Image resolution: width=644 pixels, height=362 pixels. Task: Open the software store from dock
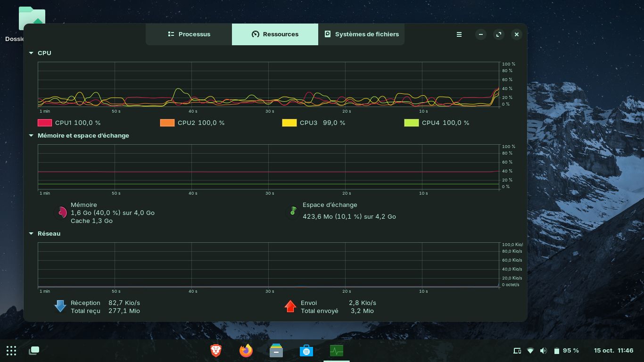pyautogui.click(x=306, y=351)
